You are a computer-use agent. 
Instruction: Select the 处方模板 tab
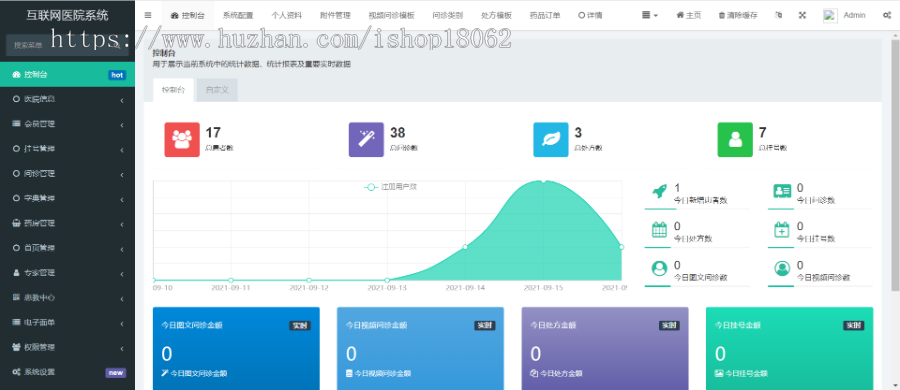coord(496,16)
